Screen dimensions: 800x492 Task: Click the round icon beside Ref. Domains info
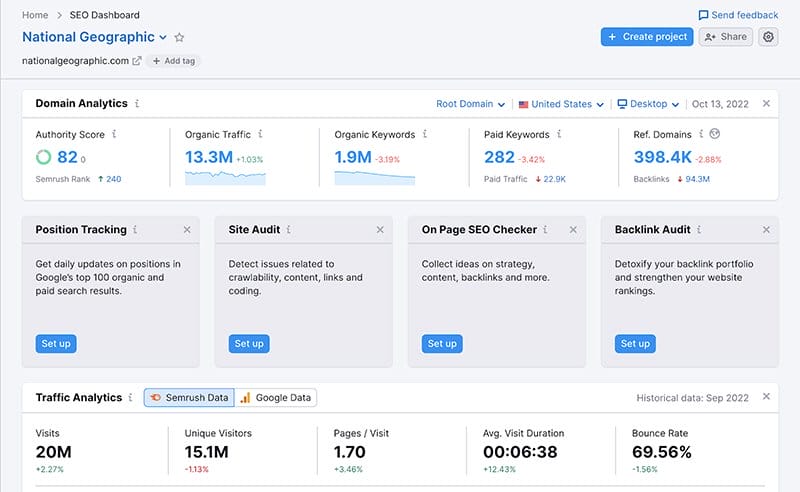pos(715,134)
